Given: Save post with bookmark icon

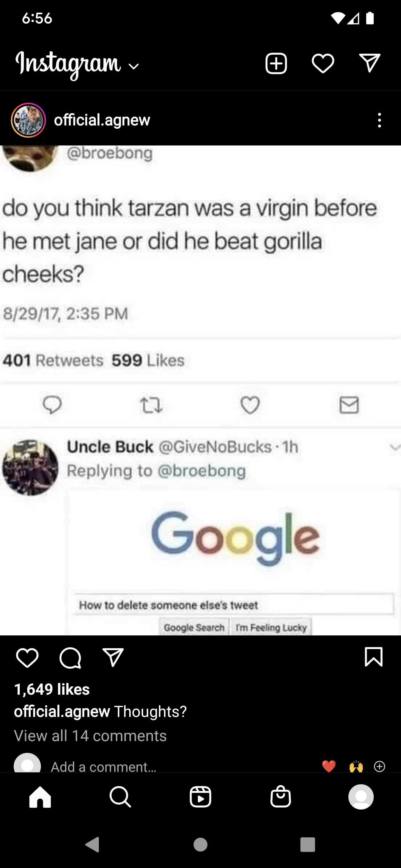Looking at the screenshot, I should click(x=374, y=657).
